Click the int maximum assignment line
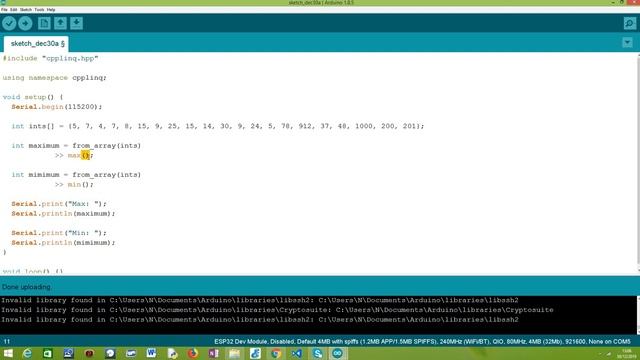 pos(76,146)
